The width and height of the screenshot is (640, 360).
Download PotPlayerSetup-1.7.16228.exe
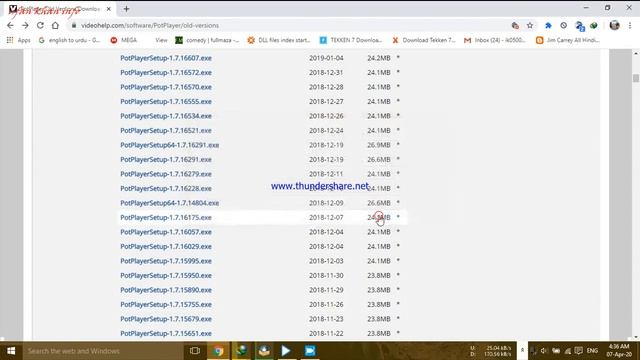[x=166, y=188]
